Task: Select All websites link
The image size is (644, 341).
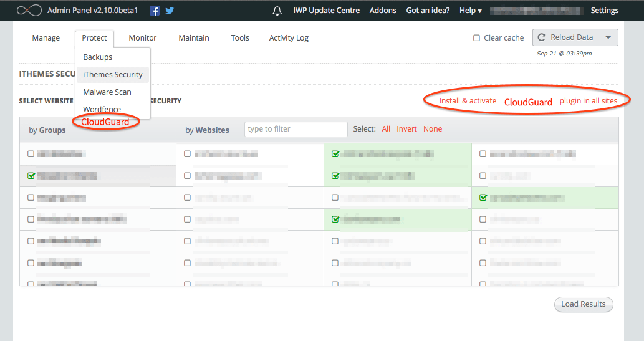Action: (386, 129)
